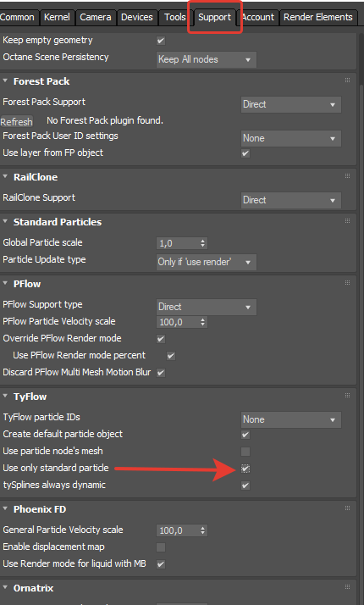Open TyFlow particle IDs dropdown
This screenshot has height=605, width=364.
click(291, 419)
